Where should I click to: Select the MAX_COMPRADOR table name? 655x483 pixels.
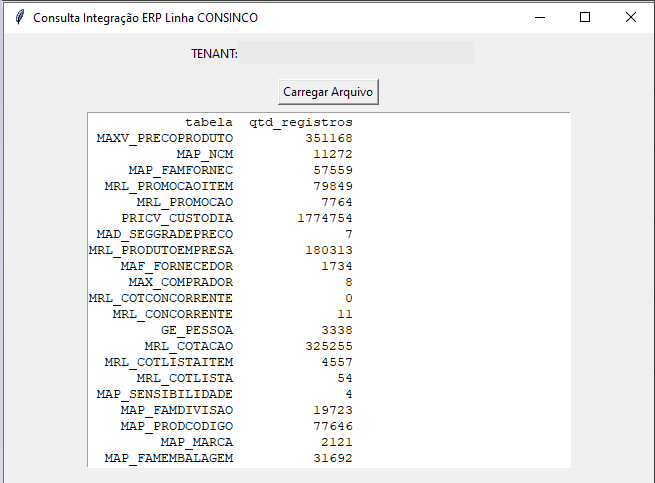(180, 282)
